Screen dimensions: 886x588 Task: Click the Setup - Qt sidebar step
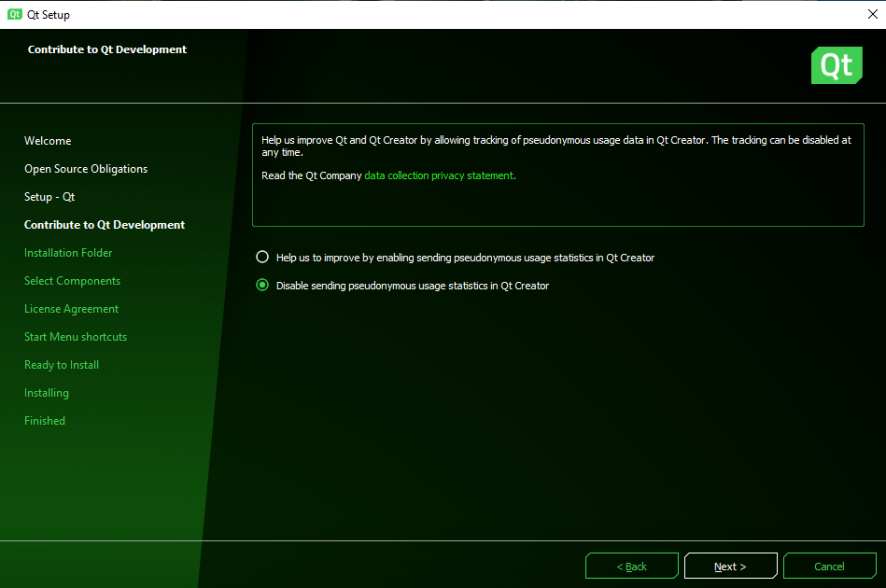49,197
